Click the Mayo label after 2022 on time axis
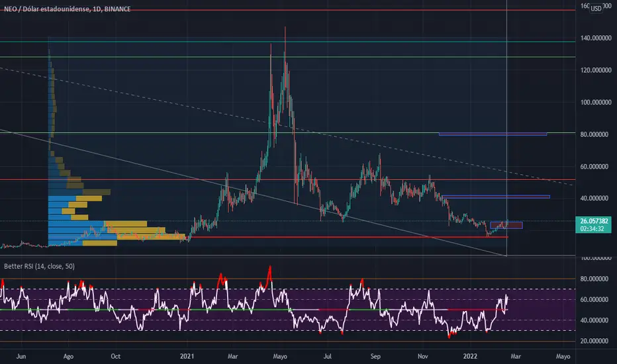Viewport: 617px width, 364px height. pos(563,356)
